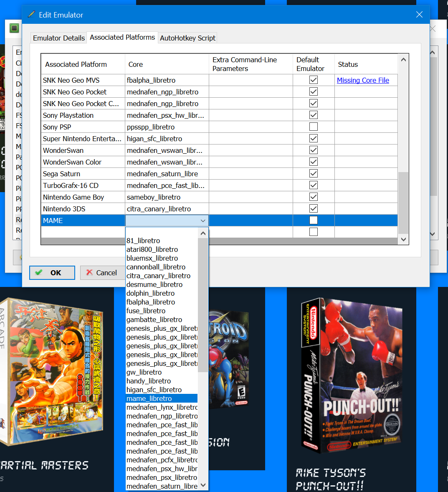The height and width of the screenshot is (492, 448).
Task: Choose atari800_libretro in core dropdown
Action: [x=161, y=249]
